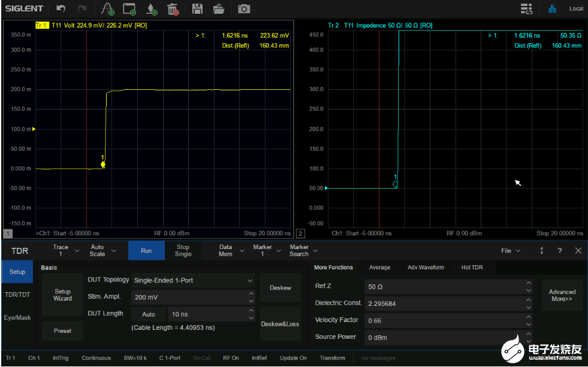
Task: Open the Data Mem dropdown
Action: pyautogui.click(x=231, y=250)
